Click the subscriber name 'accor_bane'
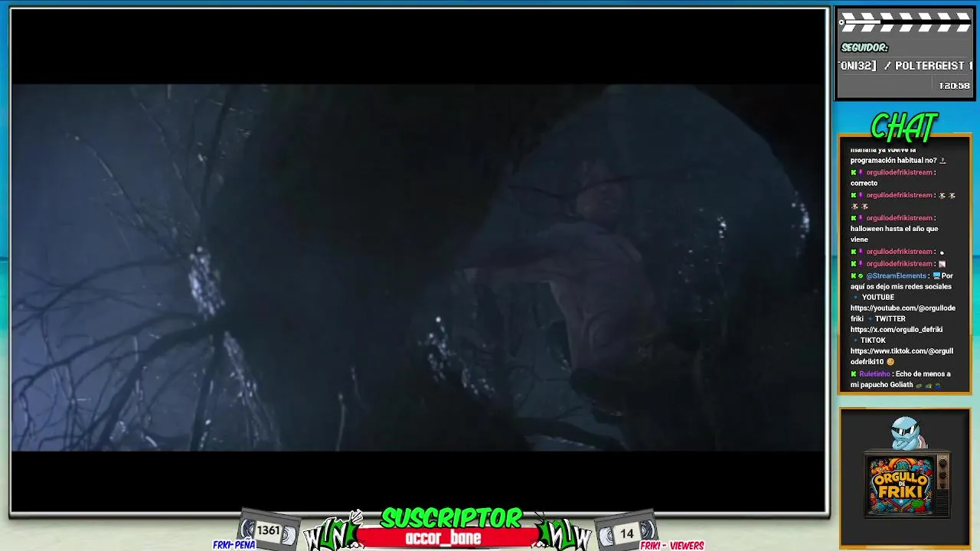The height and width of the screenshot is (551, 980). (443, 538)
